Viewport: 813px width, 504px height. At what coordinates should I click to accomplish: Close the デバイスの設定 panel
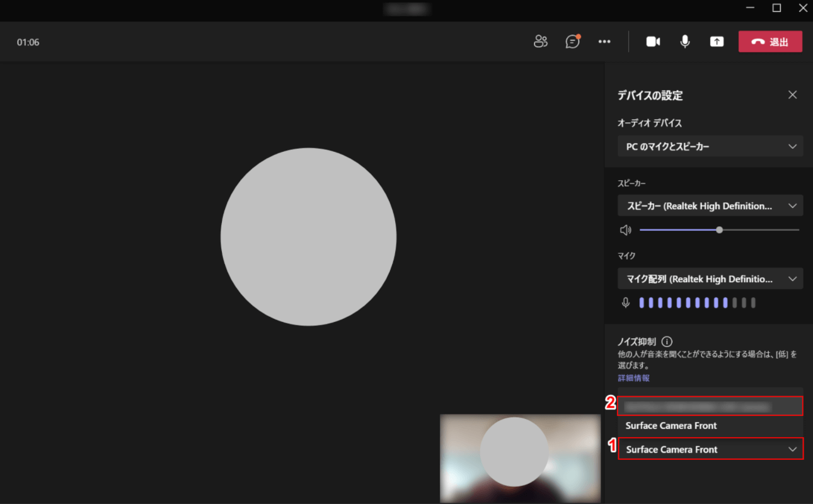793,94
